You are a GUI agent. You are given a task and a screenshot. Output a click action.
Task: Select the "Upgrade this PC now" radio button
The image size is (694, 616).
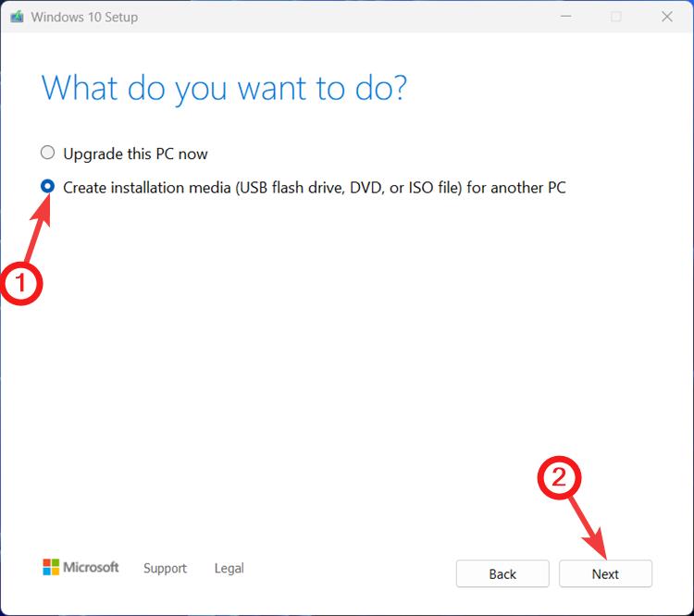click(x=47, y=154)
